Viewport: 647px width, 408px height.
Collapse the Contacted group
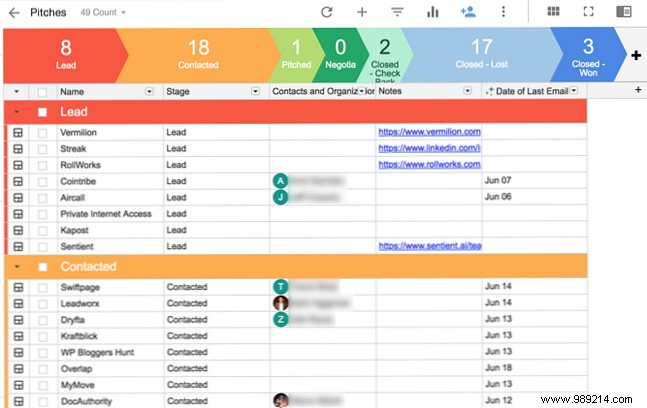[17, 267]
